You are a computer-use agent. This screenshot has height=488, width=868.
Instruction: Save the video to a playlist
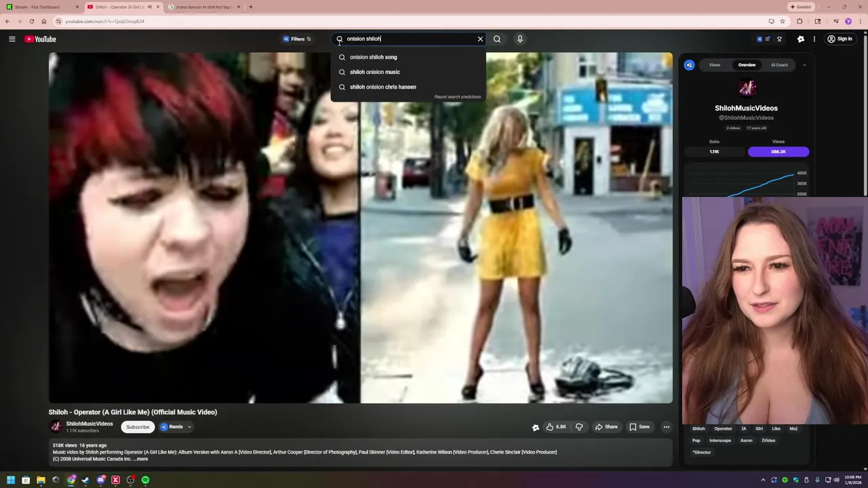(x=639, y=427)
